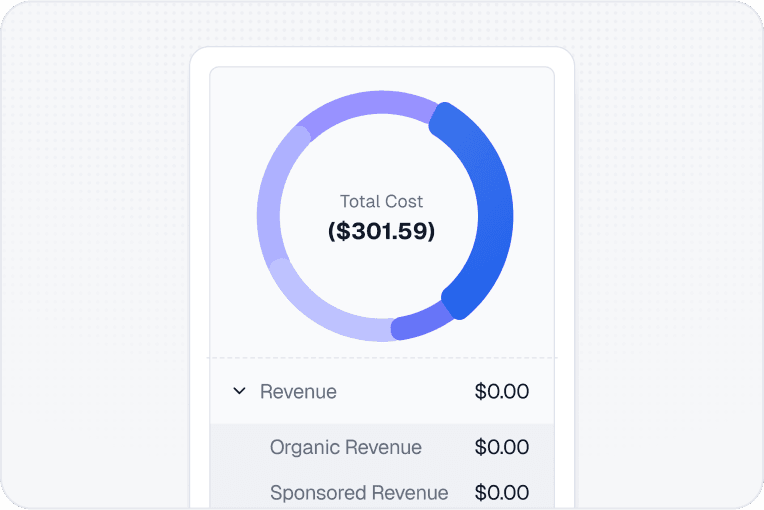The height and width of the screenshot is (510, 764).
Task: Click the Revenue $0.00 total value
Action: pos(502,392)
